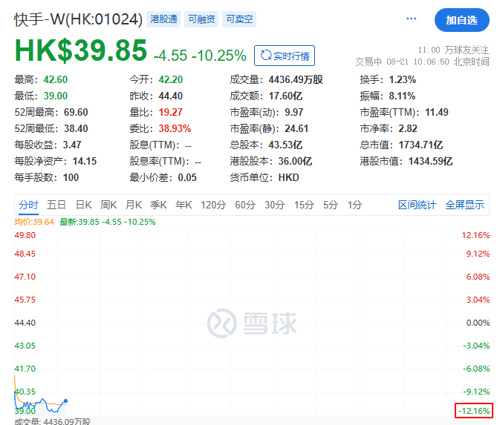Screen dimensions: 500x425
Task: Click the stock title 快手-W(HK:01024)
Action: (x=78, y=19)
